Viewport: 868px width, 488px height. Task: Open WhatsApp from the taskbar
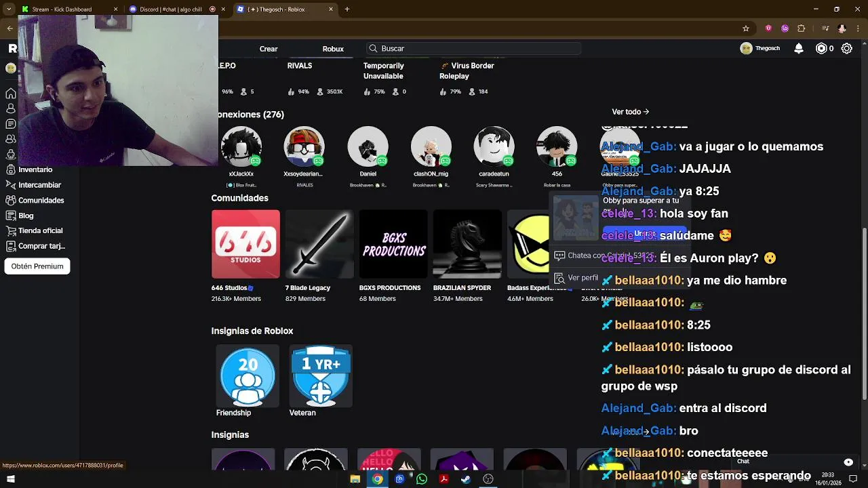tap(422, 479)
